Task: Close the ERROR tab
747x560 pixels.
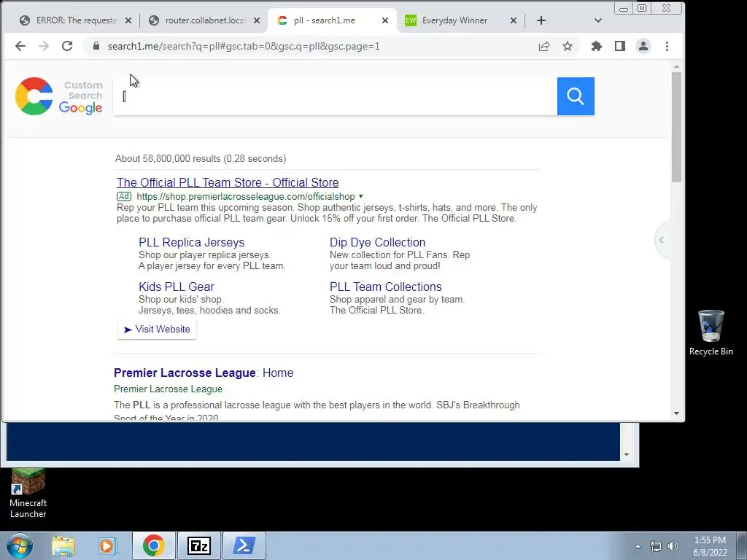Action: point(128,20)
